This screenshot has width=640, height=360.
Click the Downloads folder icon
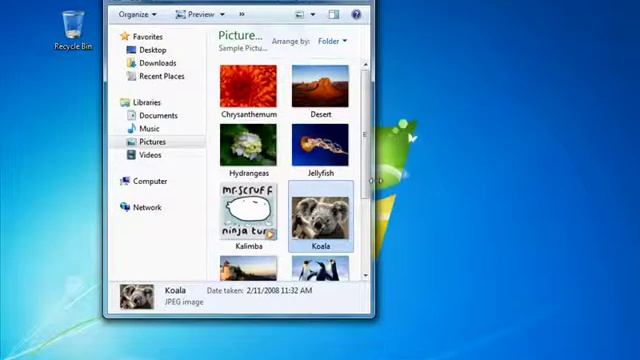[x=131, y=63]
